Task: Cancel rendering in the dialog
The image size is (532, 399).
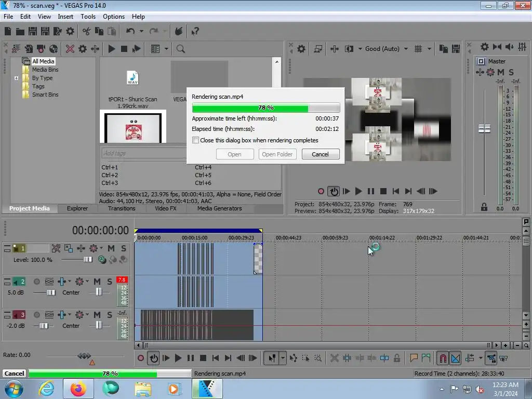Action: [320, 154]
